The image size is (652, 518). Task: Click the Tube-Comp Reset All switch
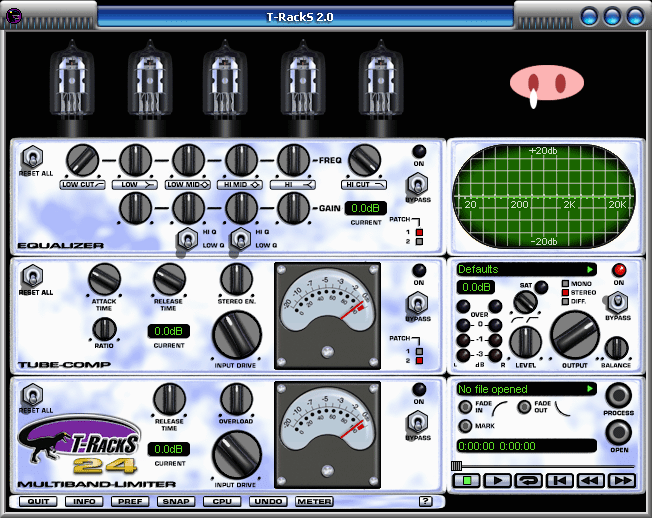tap(32, 276)
